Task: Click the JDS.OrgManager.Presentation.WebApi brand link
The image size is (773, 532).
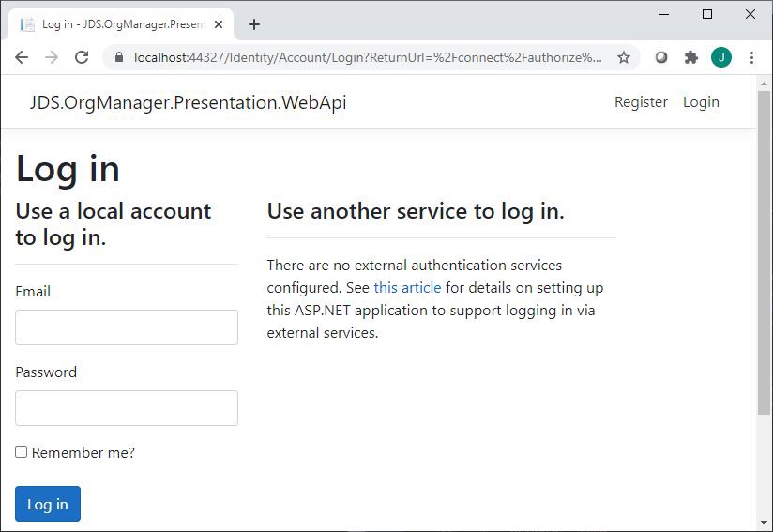Action: point(188,102)
